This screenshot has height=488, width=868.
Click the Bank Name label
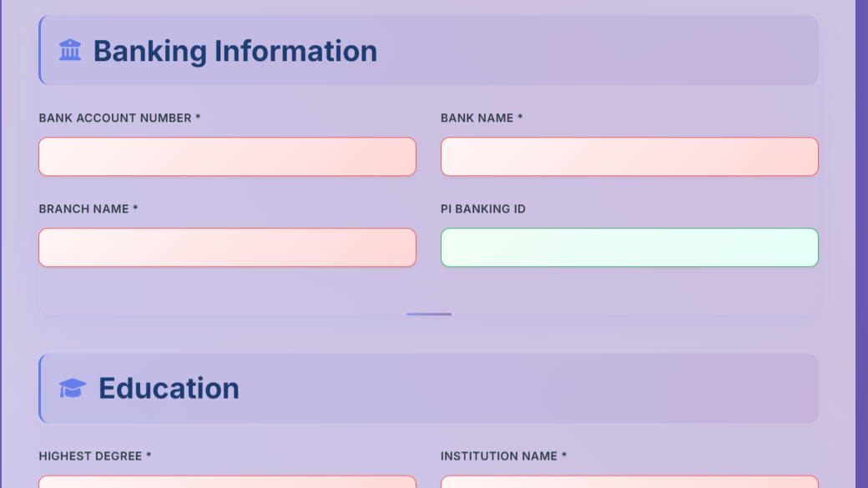point(482,118)
